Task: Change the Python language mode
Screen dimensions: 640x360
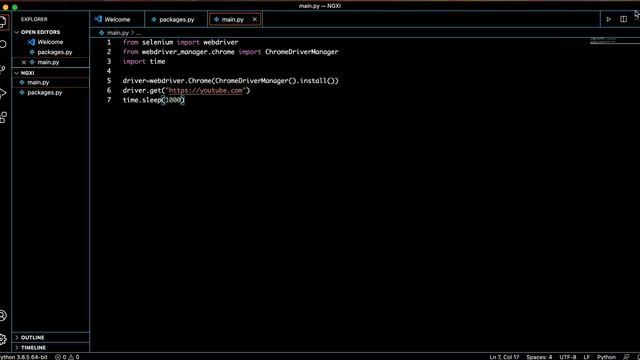Action: tap(606, 357)
